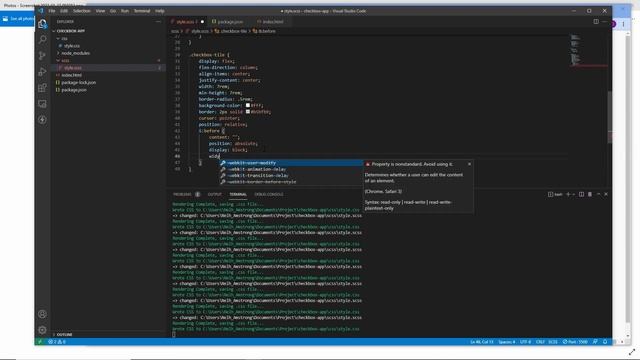This screenshot has width=640, height=360.
Task: Choose -webkit-border-before-style suggestion
Action: pos(291,182)
